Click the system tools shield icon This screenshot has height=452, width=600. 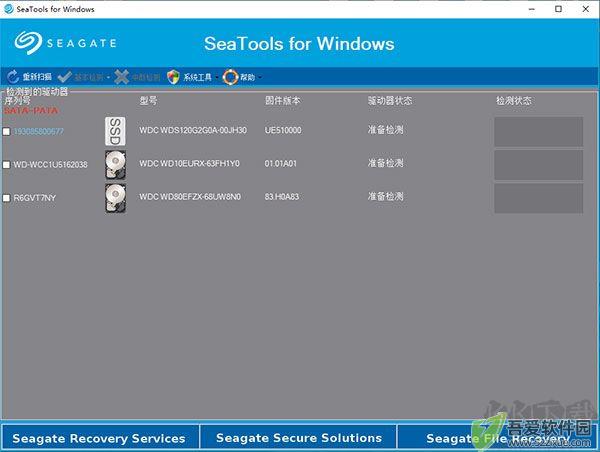point(173,77)
